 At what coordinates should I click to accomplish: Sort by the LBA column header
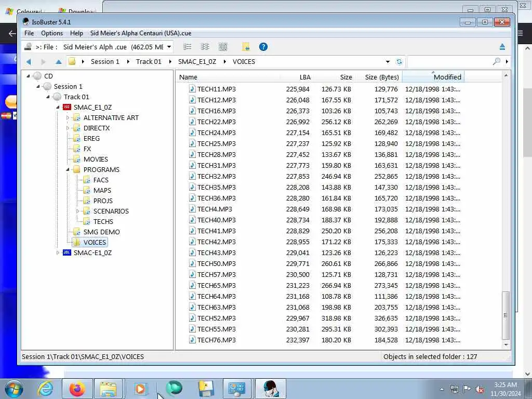pos(297,77)
